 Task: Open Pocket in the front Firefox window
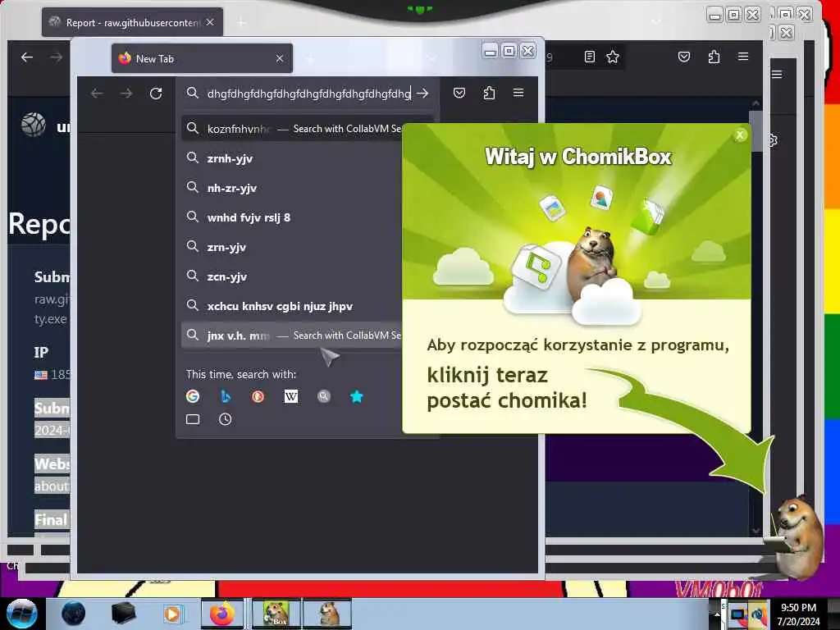pyautogui.click(x=459, y=94)
